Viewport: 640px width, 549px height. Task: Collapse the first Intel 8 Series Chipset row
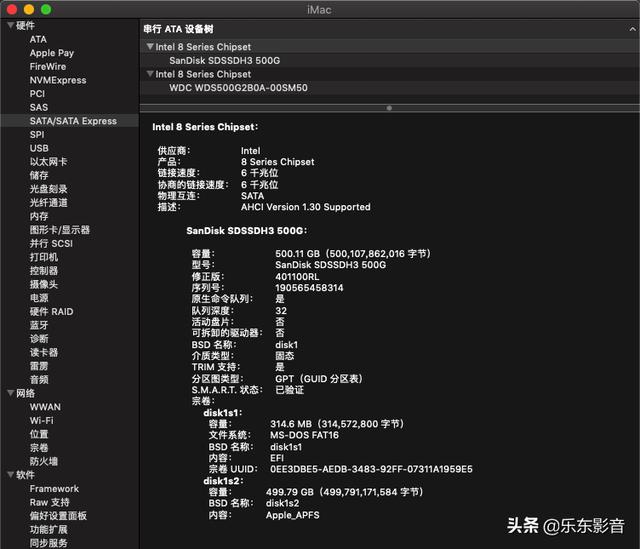click(150, 47)
